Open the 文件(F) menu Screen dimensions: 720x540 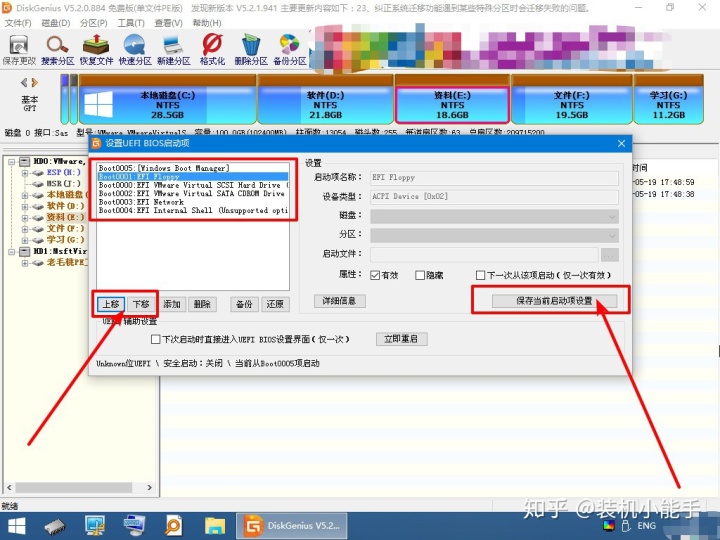[18, 23]
